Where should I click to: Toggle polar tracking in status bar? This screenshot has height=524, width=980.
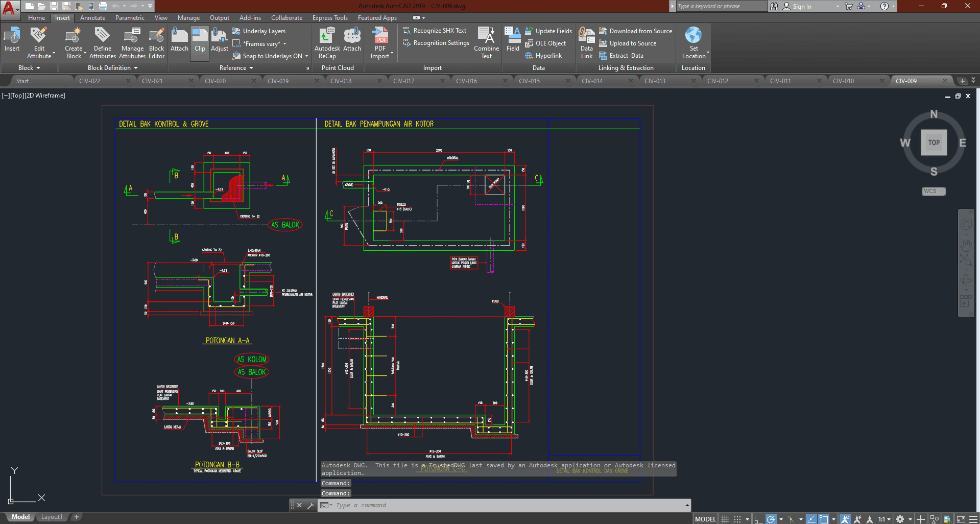click(x=771, y=519)
